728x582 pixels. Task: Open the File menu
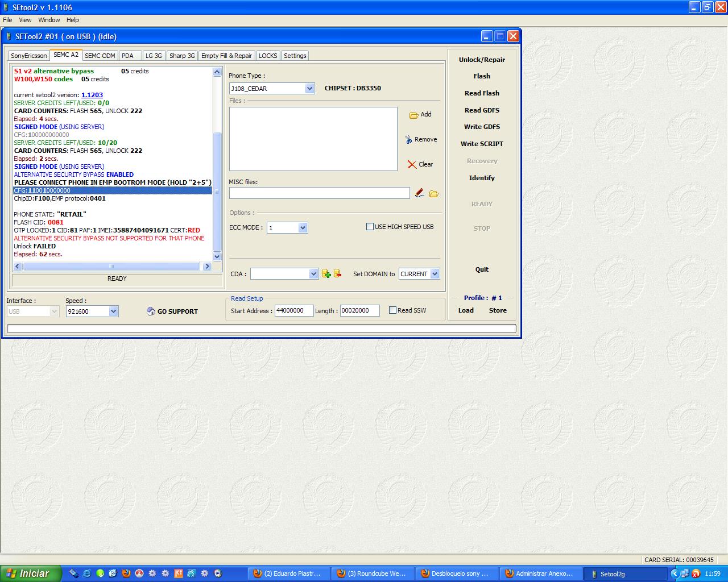[7, 20]
